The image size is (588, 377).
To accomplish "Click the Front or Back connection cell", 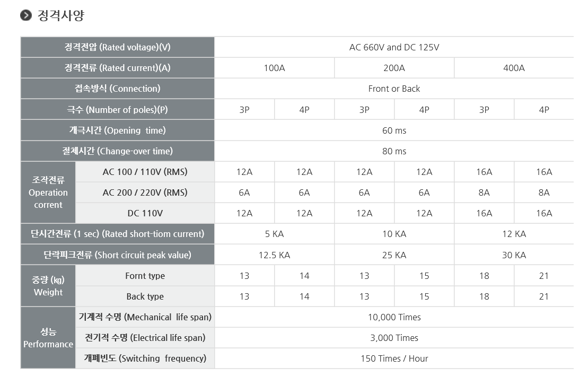I will [x=394, y=89].
